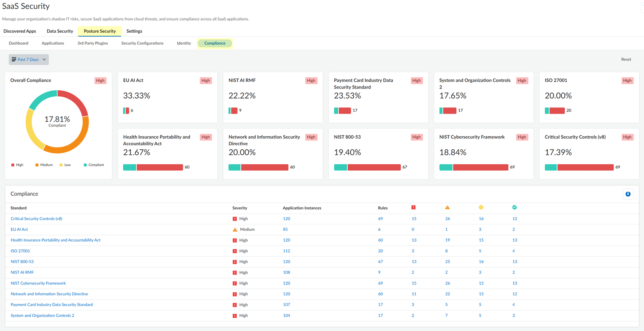Toggle the Compliant legend item in Overall Compliance
The width and height of the screenshot is (644, 331).
94,165
